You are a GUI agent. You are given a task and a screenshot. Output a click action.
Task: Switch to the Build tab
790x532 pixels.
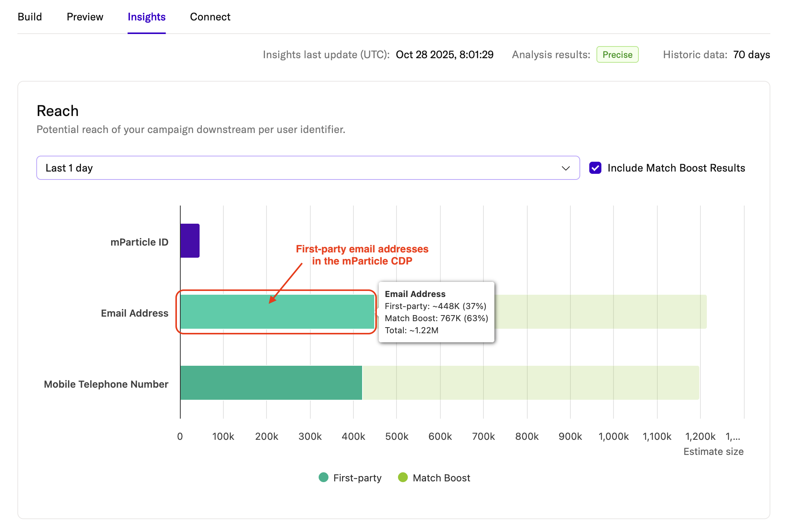coord(30,17)
